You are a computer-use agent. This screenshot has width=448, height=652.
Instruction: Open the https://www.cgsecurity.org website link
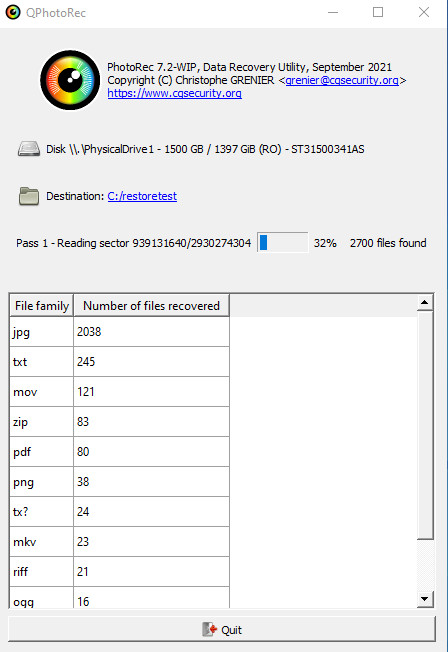tap(174, 93)
